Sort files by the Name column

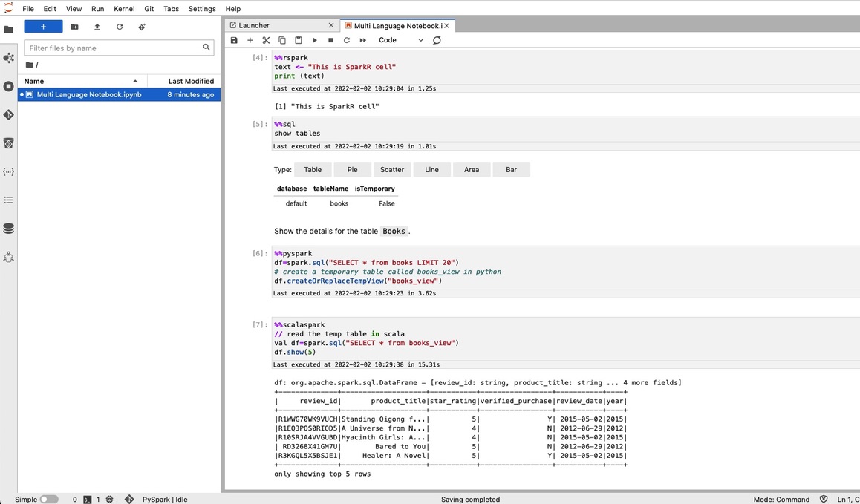tap(34, 81)
